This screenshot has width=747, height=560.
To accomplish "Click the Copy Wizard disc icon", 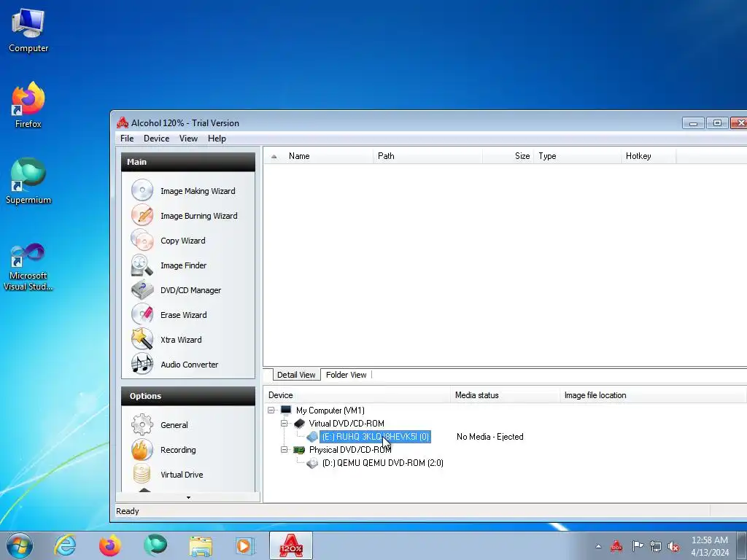I will 142,240.
